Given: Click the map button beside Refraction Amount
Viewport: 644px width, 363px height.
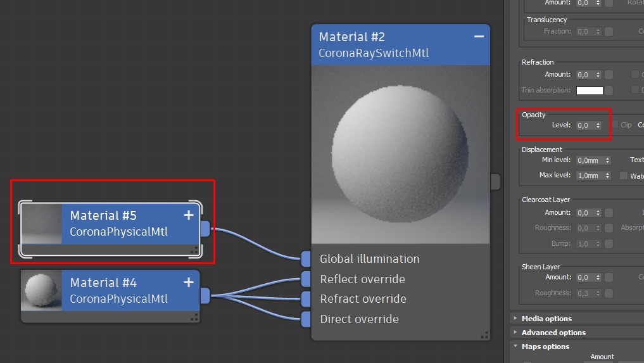Looking at the screenshot, I should [609, 74].
